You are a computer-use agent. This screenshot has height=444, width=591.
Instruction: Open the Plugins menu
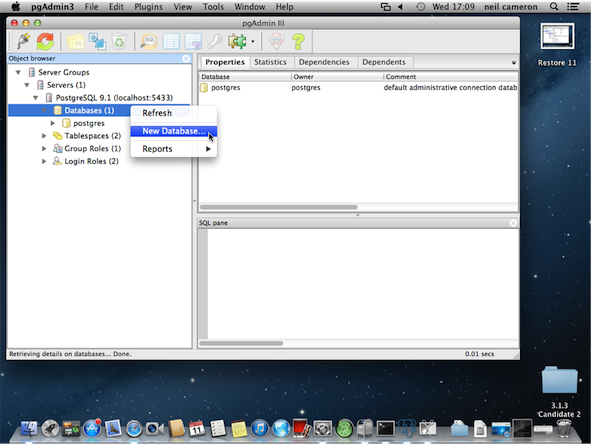click(x=149, y=7)
